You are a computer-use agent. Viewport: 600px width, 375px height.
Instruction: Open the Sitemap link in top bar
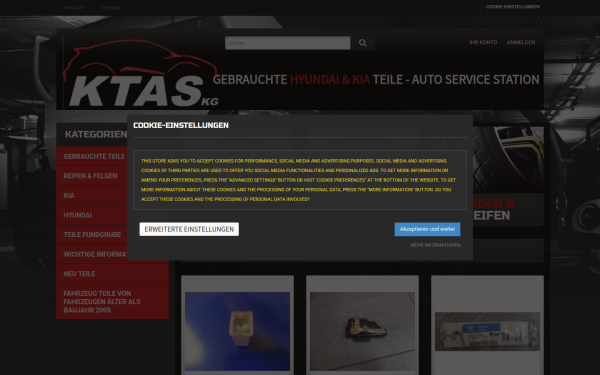(110, 8)
